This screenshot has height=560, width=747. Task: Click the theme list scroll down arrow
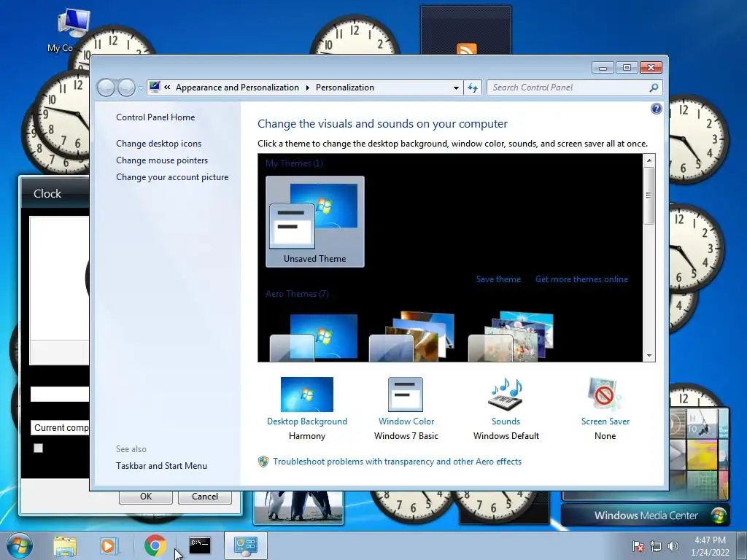click(x=649, y=356)
